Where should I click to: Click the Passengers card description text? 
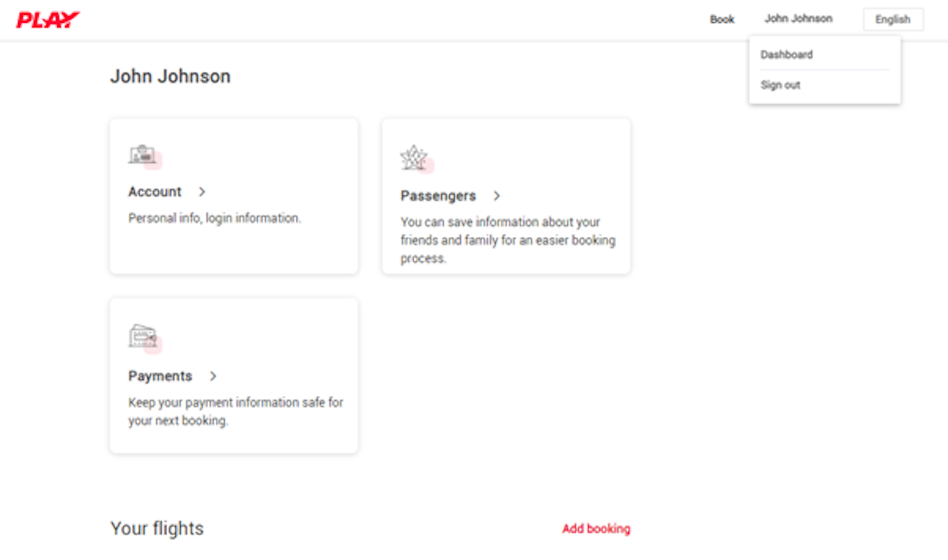click(x=508, y=240)
